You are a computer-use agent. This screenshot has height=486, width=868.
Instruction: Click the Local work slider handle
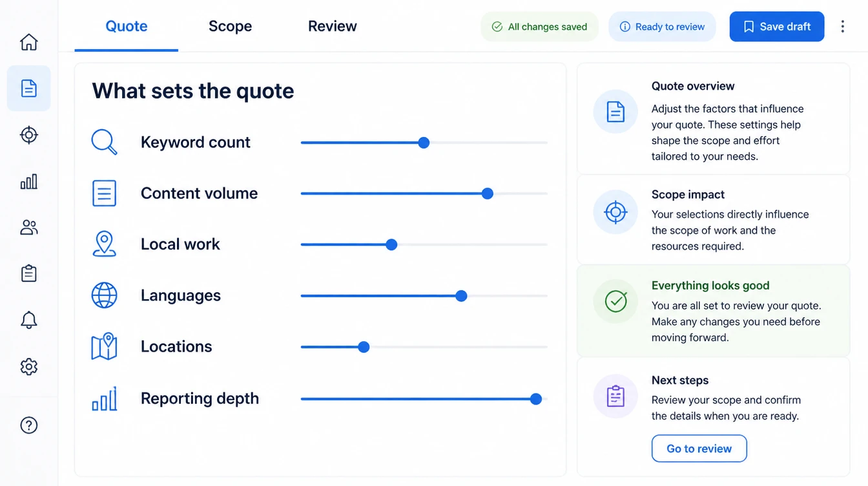391,245
